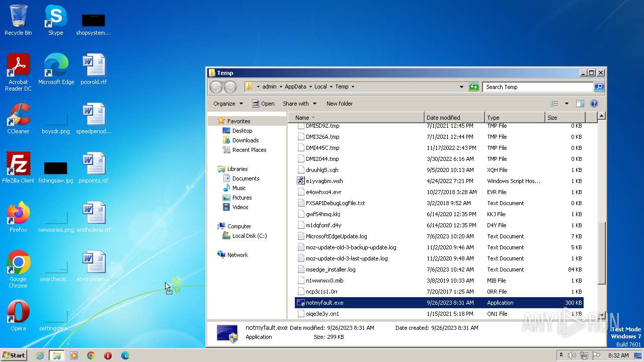This screenshot has width=644, height=362.
Task: Select antifederal.rtf file on desktop
Action: tap(94, 217)
